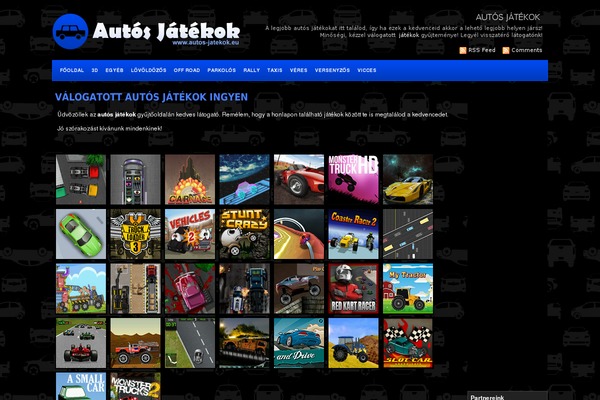Go to the VÉRES category
This screenshot has width=600, height=400.
point(298,70)
